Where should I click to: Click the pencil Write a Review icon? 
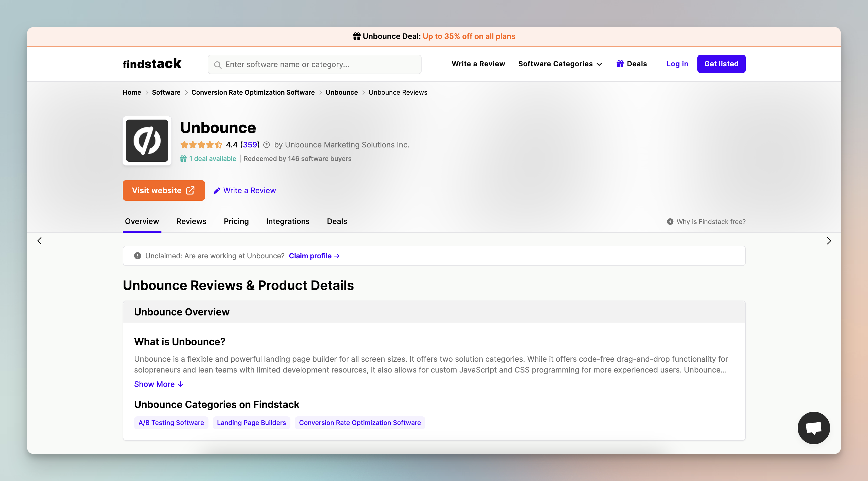tap(217, 191)
